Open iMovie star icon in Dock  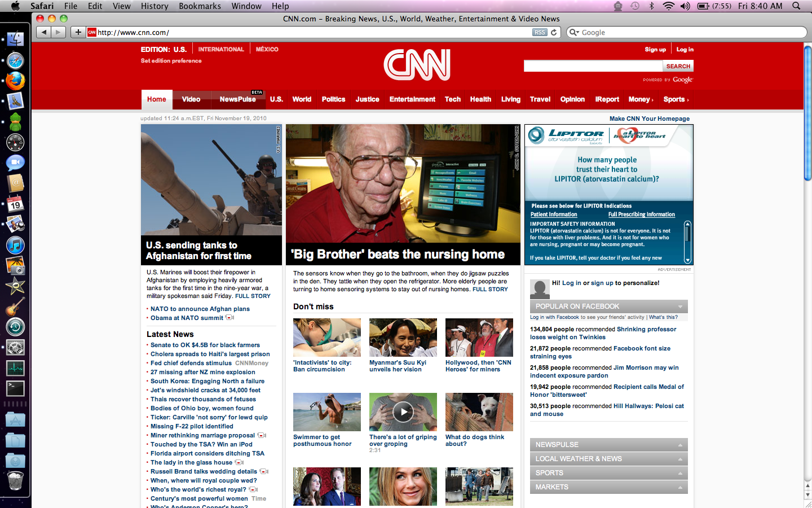coord(15,286)
